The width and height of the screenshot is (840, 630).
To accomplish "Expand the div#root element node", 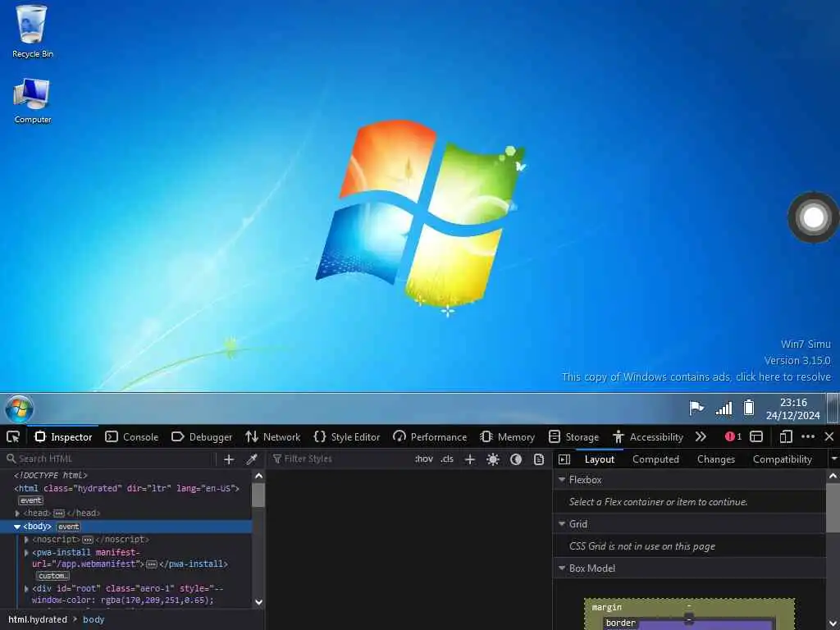I will (26, 589).
